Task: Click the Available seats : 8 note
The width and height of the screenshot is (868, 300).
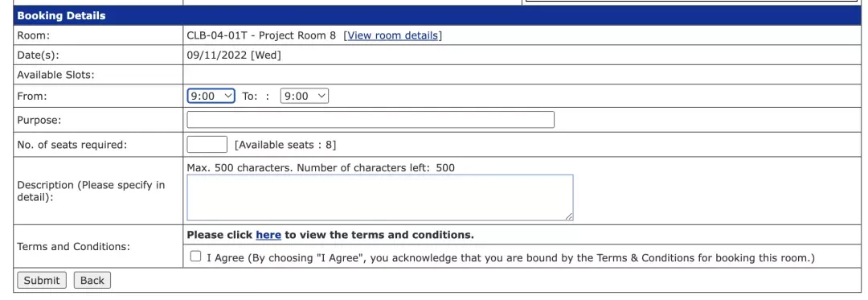Action: (285, 145)
